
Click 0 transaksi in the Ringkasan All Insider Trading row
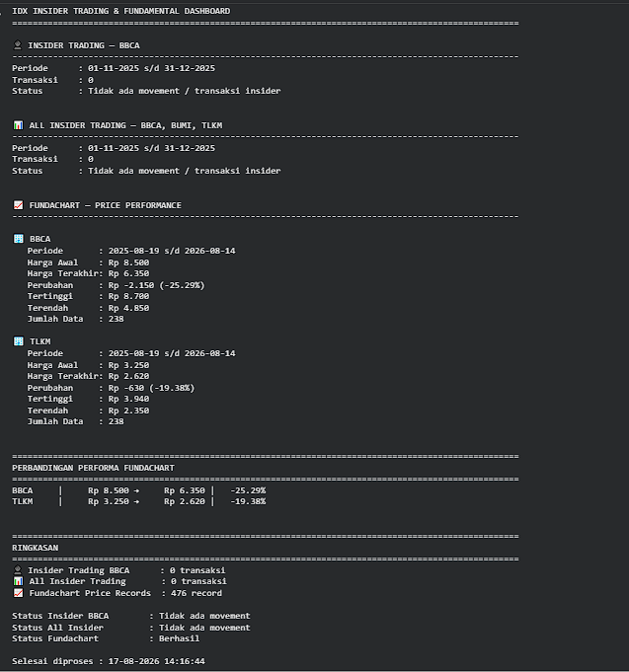[198, 581]
